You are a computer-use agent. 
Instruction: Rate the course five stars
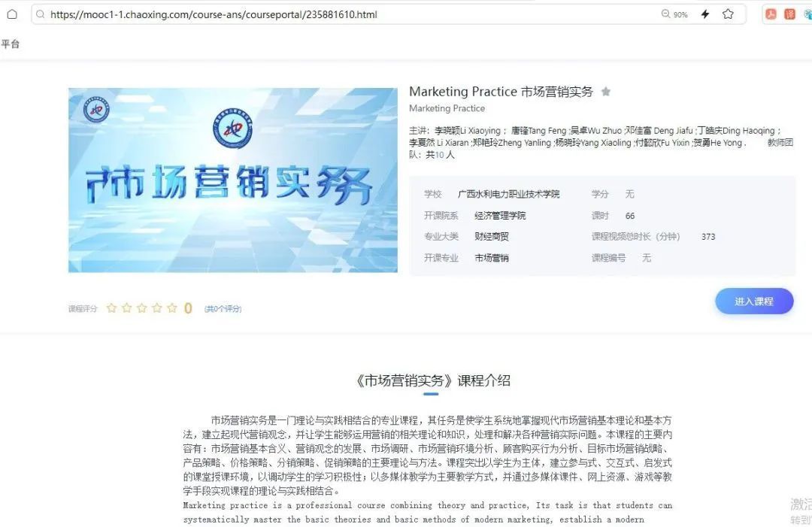pos(172,307)
